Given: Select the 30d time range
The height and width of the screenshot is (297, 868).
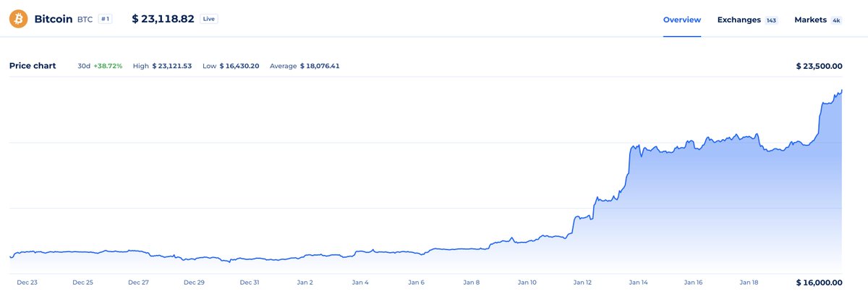Looking at the screenshot, I should coord(84,66).
